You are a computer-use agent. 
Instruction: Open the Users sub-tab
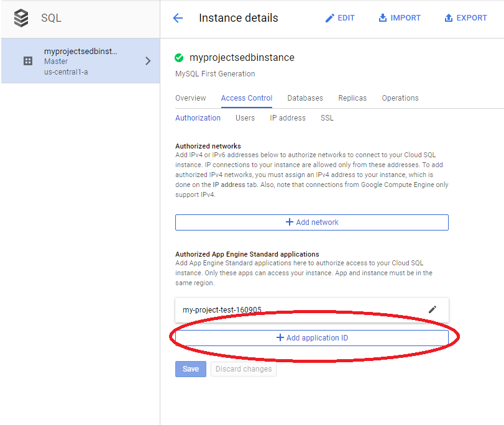click(245, 118)
